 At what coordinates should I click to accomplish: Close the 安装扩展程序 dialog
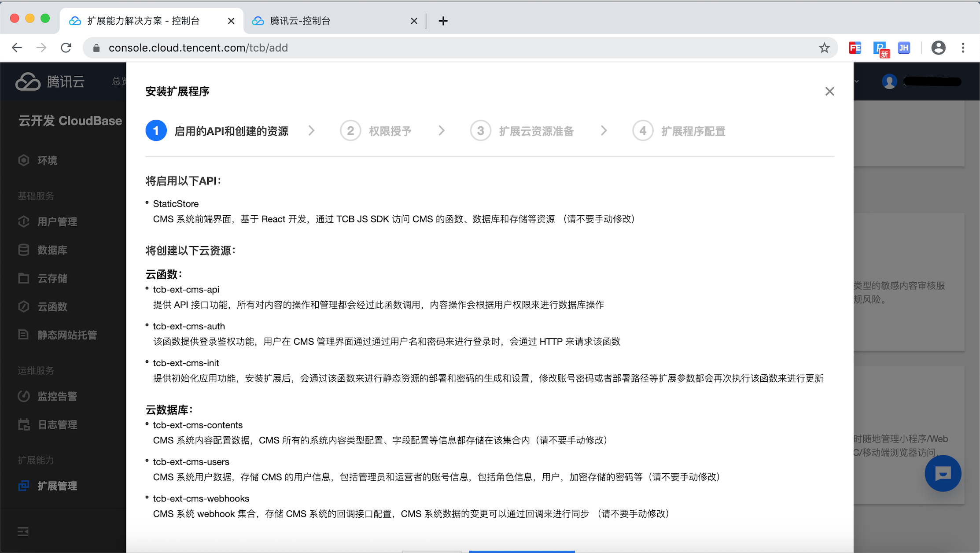pyautogui.click(x=829, y=91)
